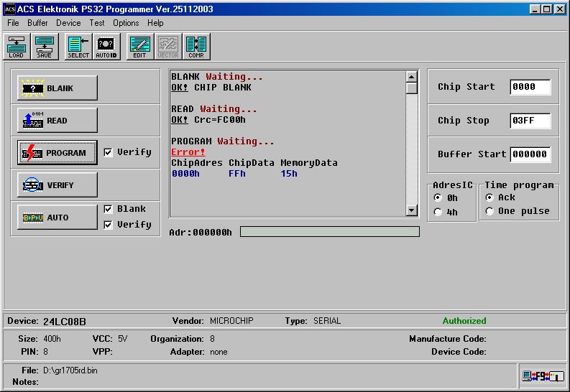Image resolution: width=570 pixels, height=392 pixels.
Task: Click the AUTO ID chip icon
Action: pyautogui.click(x=106, y=47)
